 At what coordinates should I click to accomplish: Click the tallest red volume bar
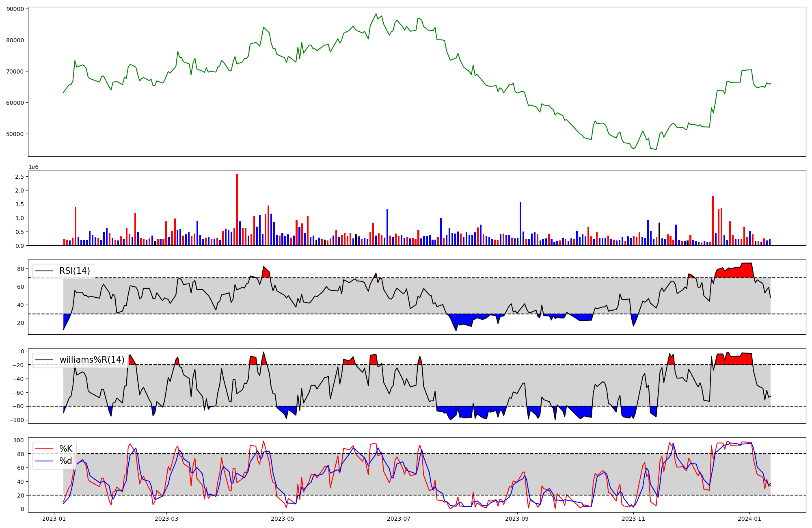pyautogui.click(x=237, y=210)
